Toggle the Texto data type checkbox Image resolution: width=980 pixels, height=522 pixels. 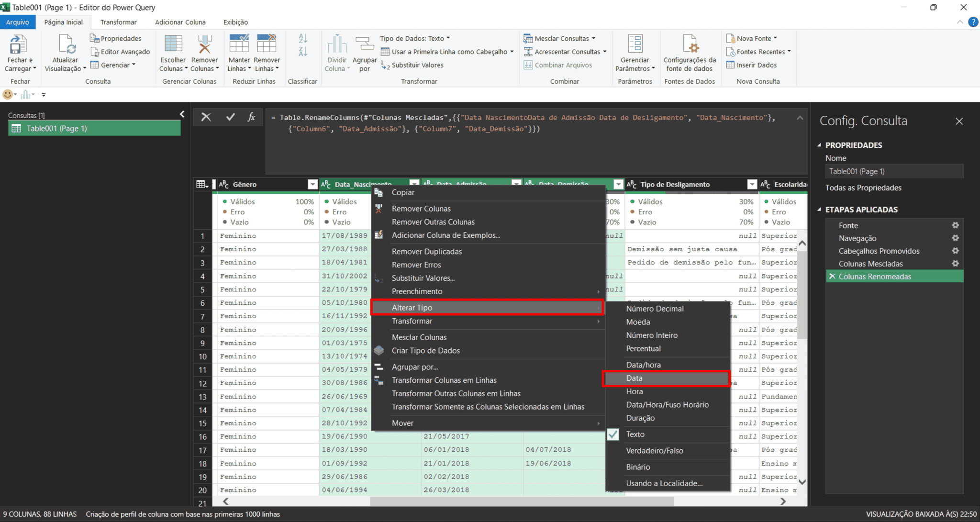613,434
